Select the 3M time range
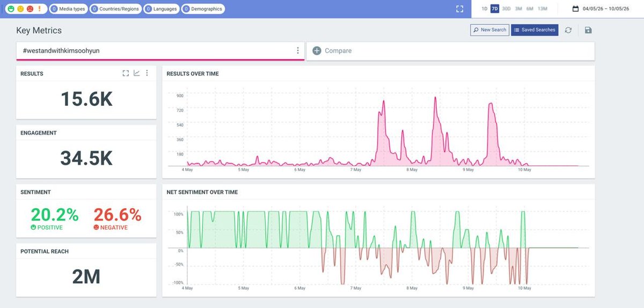This screenshot has height=308, width=644. pyautogui.click(x=518, y=9)
